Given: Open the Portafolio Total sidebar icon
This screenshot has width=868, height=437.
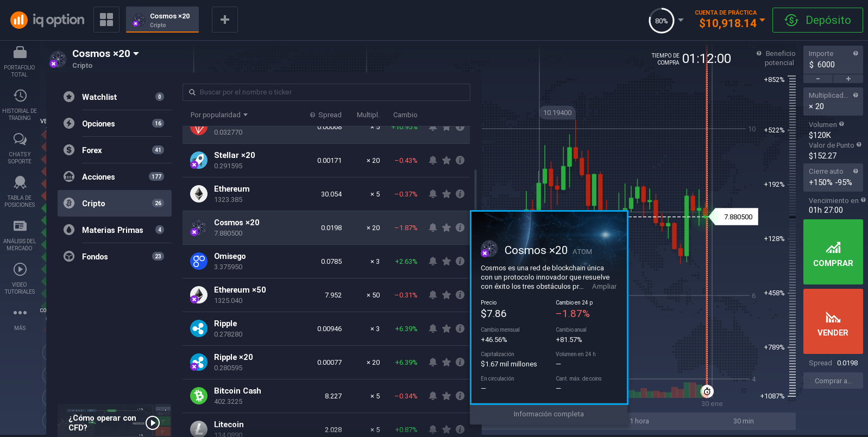Looking at the screenshot, I should 20,61.
